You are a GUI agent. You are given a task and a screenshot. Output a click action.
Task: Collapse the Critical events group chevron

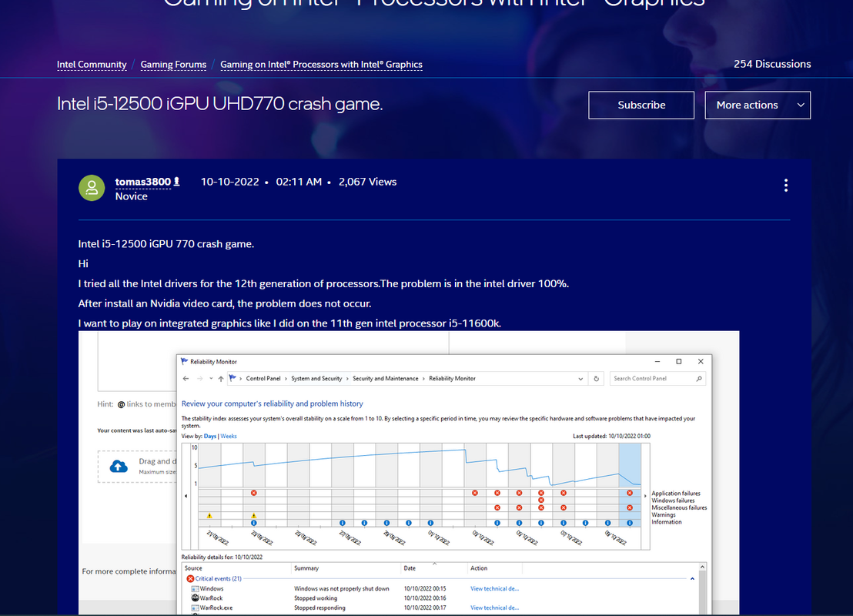pos(692,578)
